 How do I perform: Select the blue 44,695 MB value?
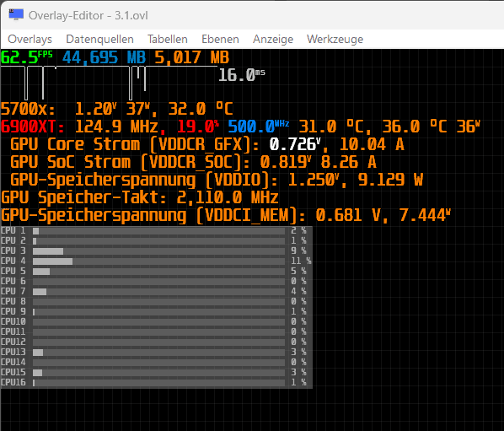(x=104, y=57)
